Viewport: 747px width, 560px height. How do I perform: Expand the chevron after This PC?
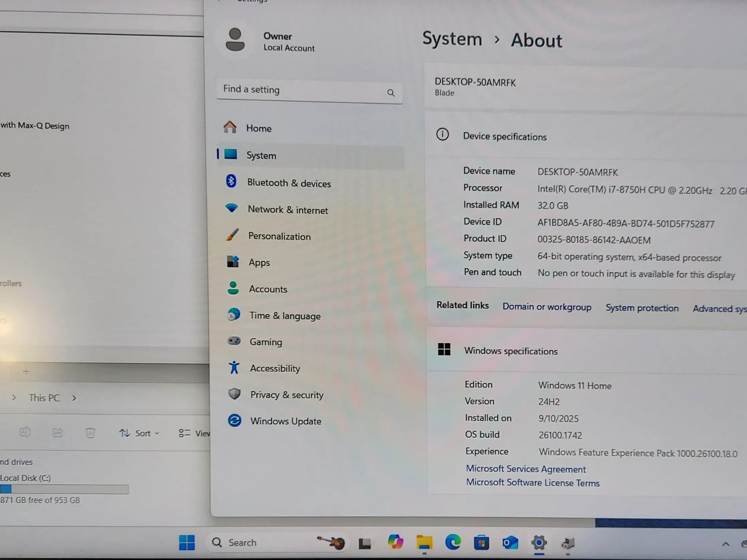pyautogui.click(x=74, y=398)
